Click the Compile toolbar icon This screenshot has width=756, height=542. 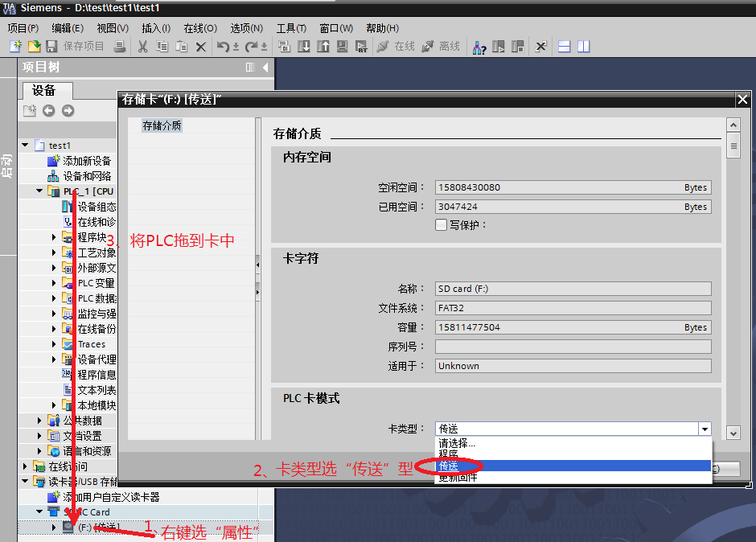point(285,47)
